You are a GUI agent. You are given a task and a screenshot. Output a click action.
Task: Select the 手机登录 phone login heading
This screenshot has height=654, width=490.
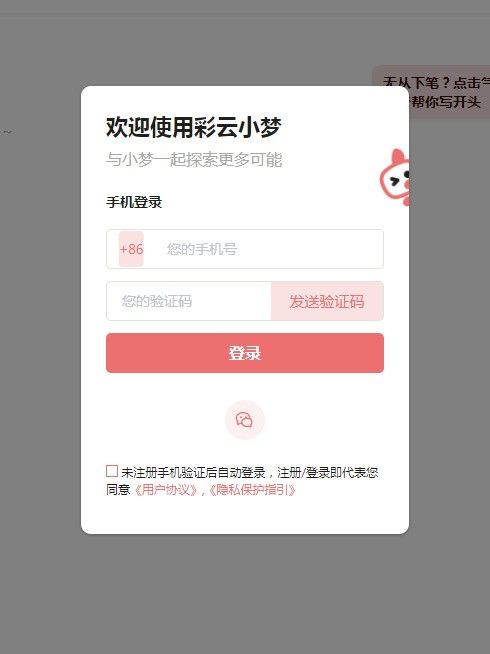coord(134,202)
